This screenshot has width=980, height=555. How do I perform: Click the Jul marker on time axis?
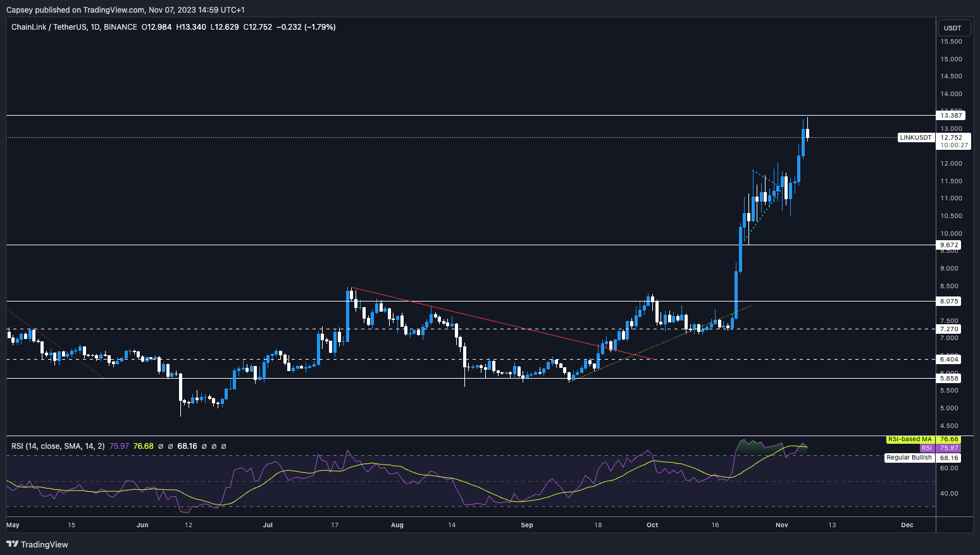268,525
